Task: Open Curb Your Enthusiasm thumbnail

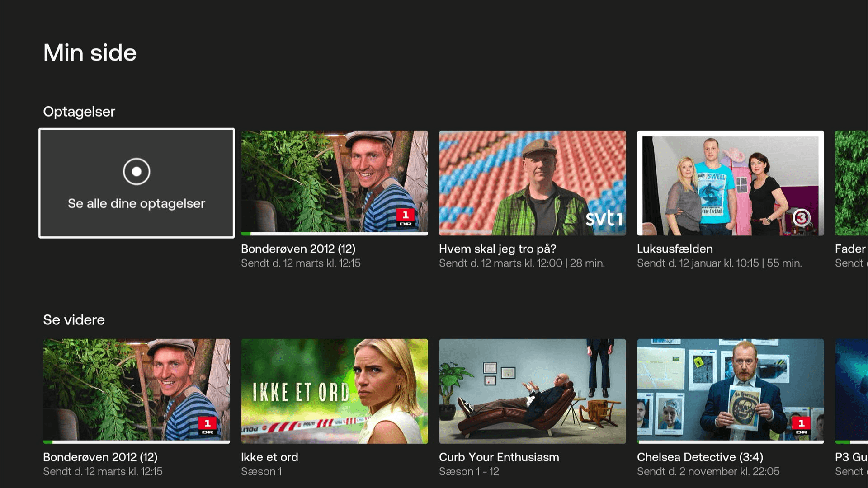Action: (532, 391)
